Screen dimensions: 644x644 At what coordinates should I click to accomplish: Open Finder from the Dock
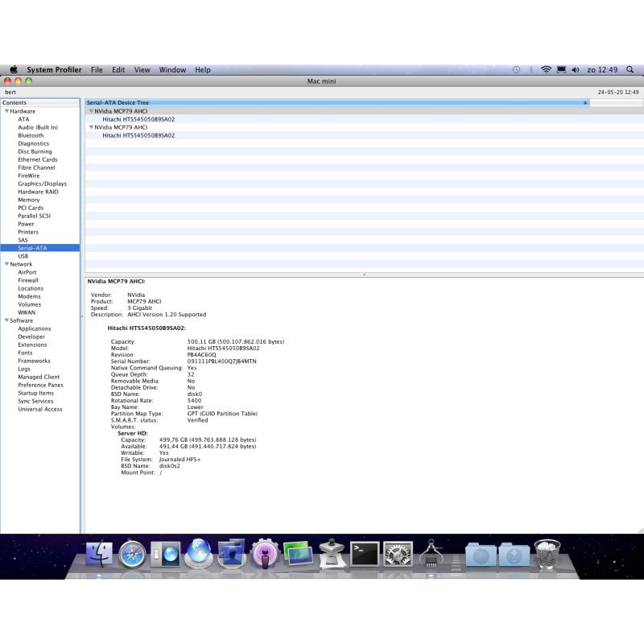(x=99, y=554)
